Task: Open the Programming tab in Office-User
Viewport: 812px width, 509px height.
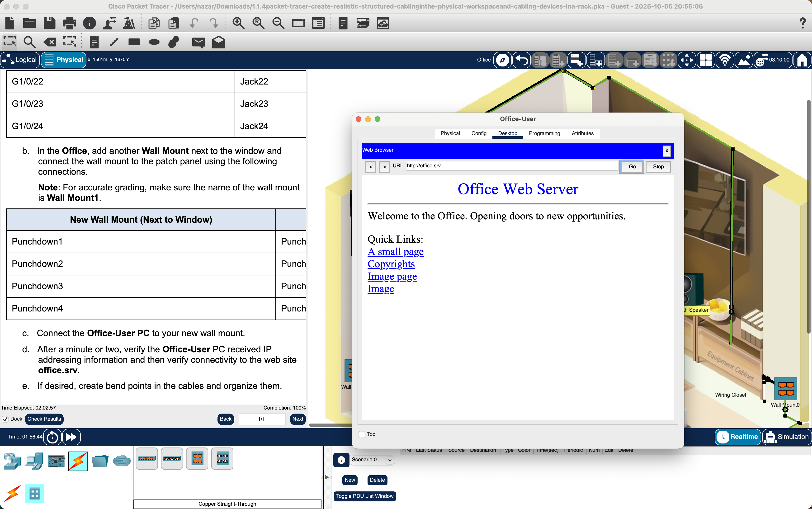Action: click(544, 133)
